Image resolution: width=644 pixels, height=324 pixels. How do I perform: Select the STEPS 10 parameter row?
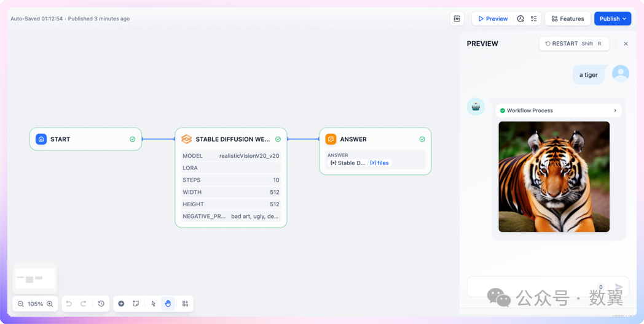(x=231, y=180)
